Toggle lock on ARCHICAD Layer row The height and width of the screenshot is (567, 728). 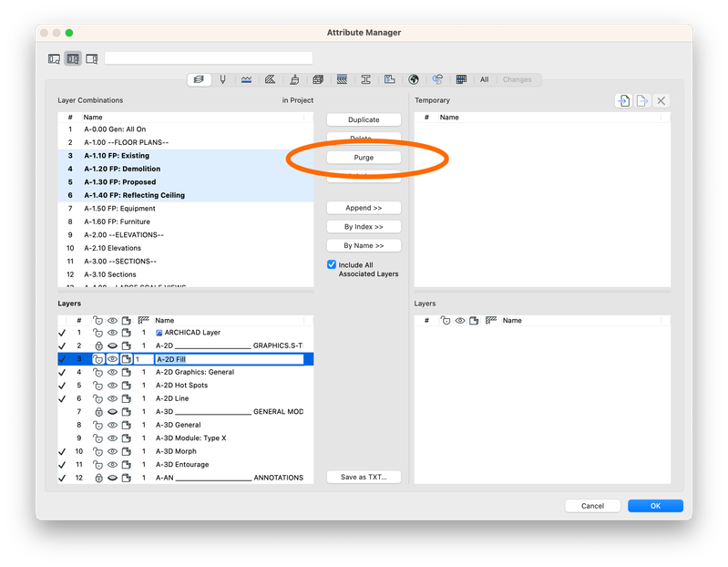point(97,333)
